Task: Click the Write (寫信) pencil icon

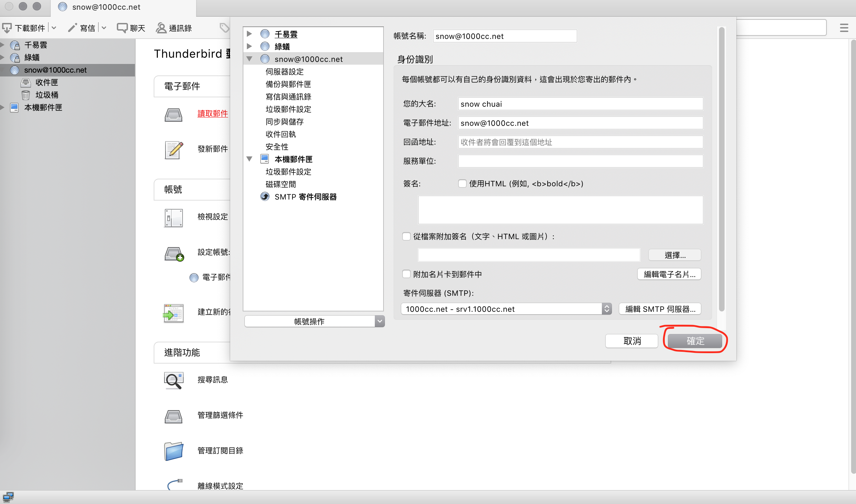Action: point(72,28)
